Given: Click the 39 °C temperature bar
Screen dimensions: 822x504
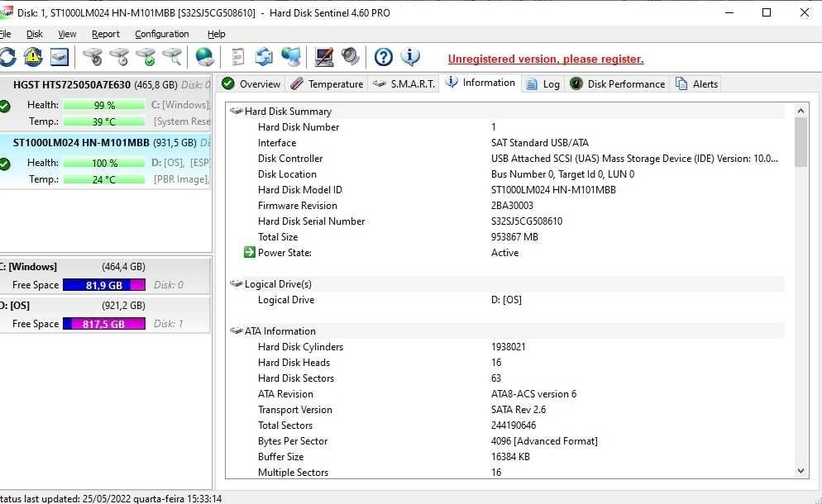Looking at the screenshot, I should click(104, 121).
